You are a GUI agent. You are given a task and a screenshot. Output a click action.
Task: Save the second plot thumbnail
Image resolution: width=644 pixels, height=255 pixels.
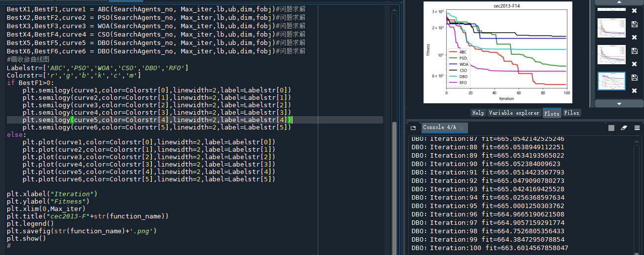tap(635, 51)
